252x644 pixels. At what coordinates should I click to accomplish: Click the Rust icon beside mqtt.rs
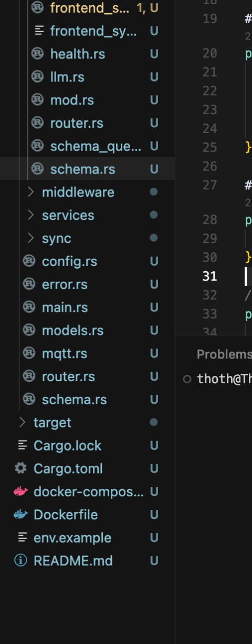click(29, 353)
